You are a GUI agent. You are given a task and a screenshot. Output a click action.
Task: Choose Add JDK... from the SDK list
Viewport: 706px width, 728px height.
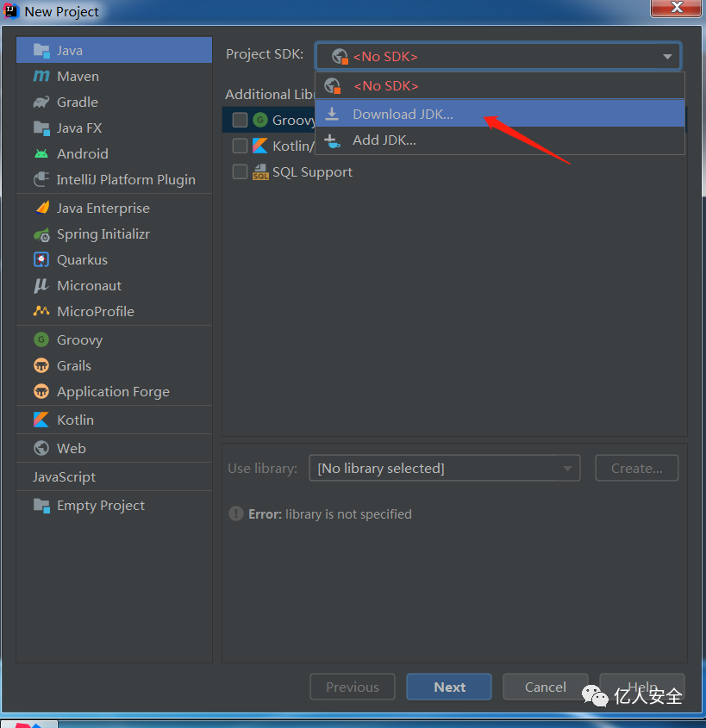[x=500, y=140]
